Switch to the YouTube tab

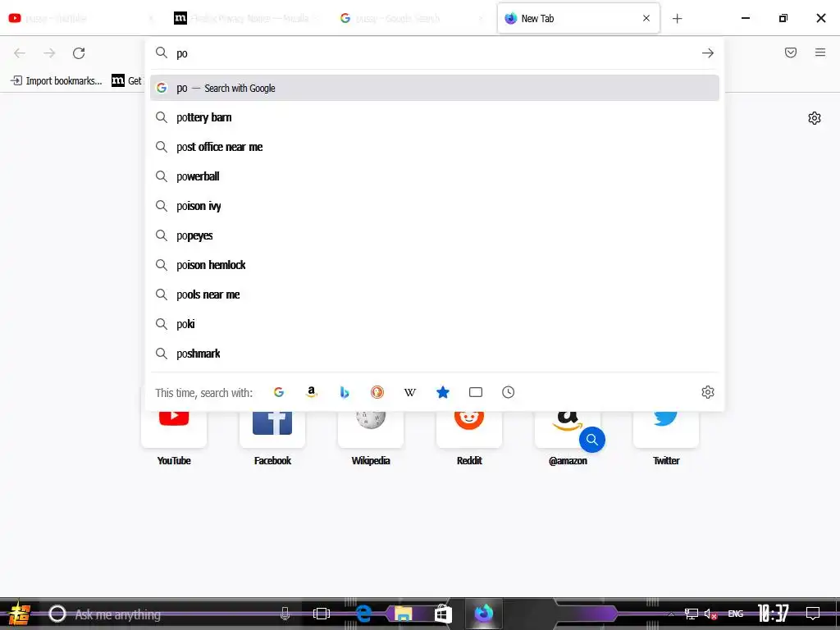[x=80, y=18]
